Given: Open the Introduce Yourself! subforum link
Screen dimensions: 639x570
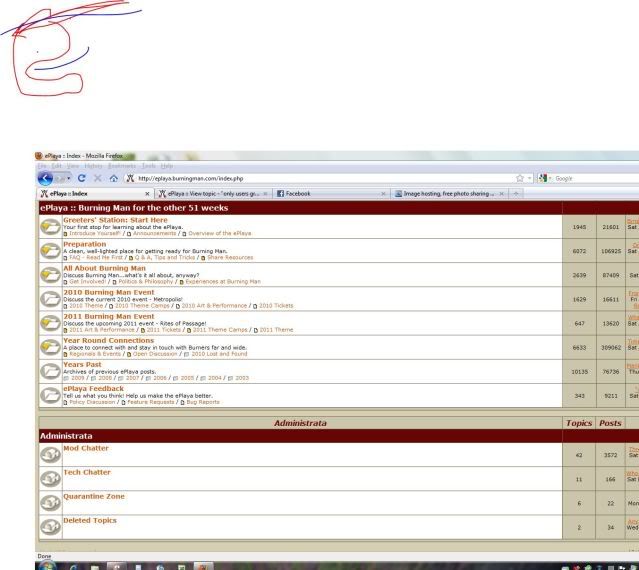Looking at the screenshot, I should (95, 233).
